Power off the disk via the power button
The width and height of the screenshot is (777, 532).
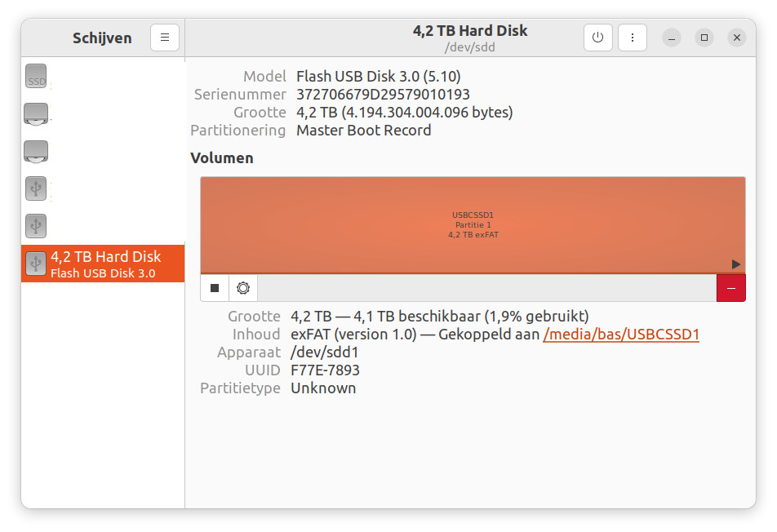(597, 38)
